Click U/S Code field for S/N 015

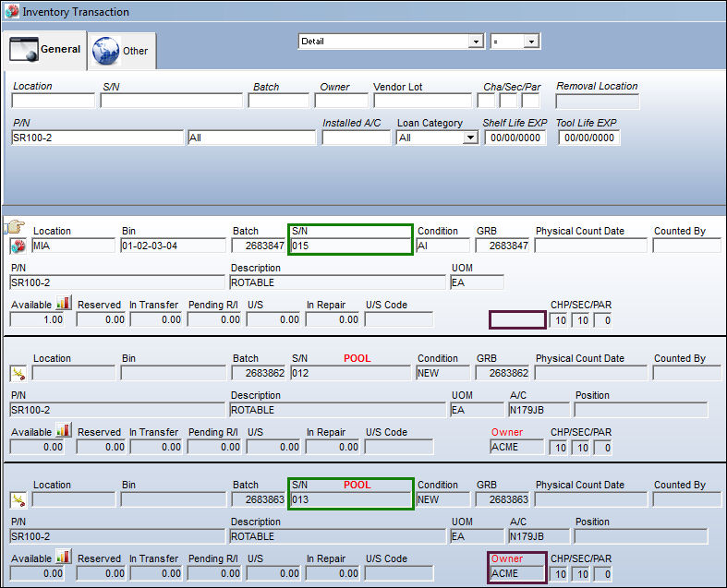coord(399,319)
